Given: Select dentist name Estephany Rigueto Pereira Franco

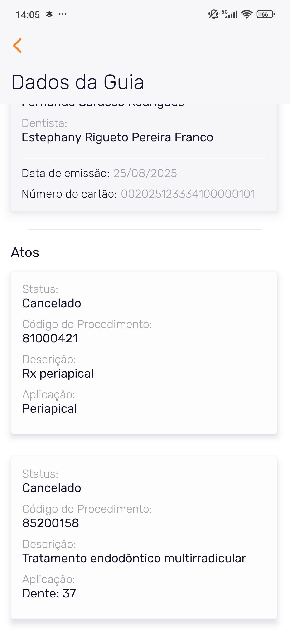Looking at the screenshot, I should pos(117,137).
